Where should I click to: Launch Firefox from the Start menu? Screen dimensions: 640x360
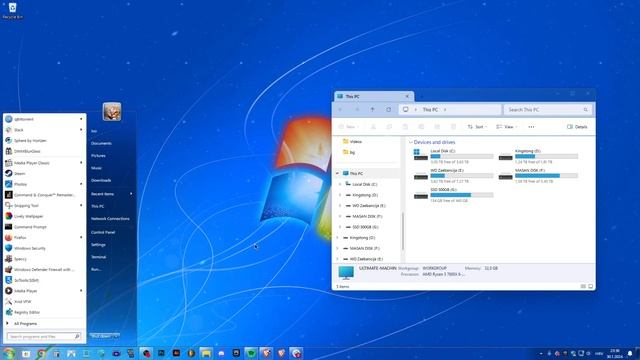click(x=44, y=237)
